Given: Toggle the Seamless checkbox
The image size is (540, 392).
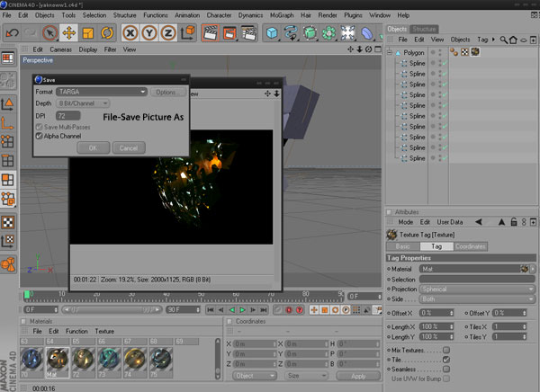Looking at the screenshot, I should [x=446, y=369].
